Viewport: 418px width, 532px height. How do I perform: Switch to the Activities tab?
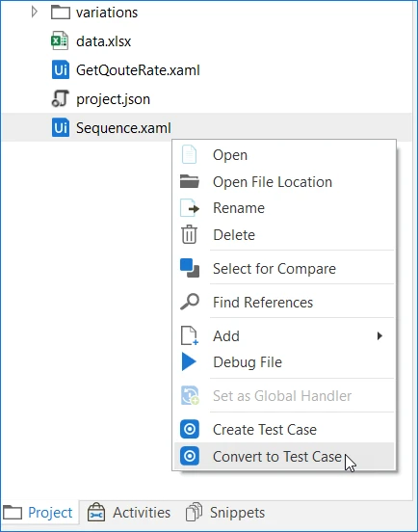pos(129,513)
